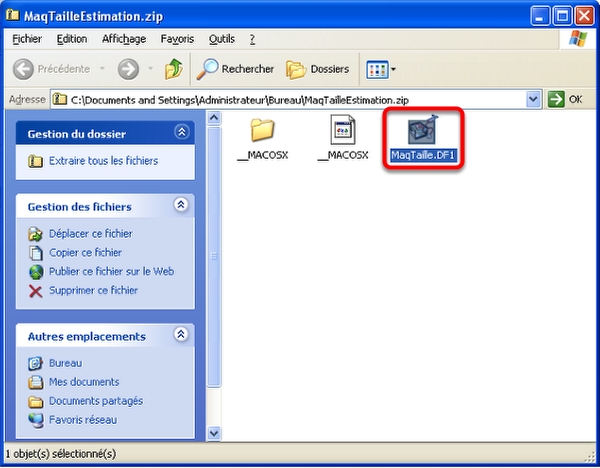Open Mes documents location
This screenshot has width=600, height=468.
tap(84, 382)
